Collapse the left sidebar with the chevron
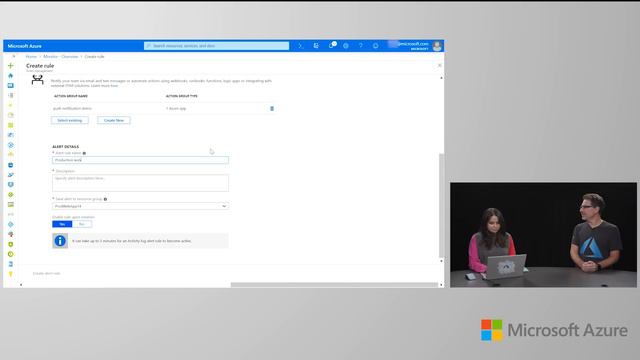Image resolution: width=640 pixels, height=360 pixels. click(13, 56)
